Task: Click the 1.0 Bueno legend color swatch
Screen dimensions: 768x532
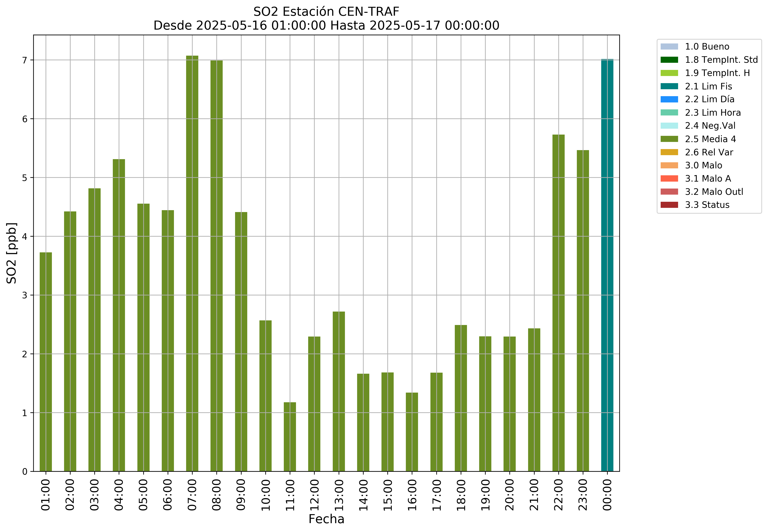Action: tap(669, 47)
